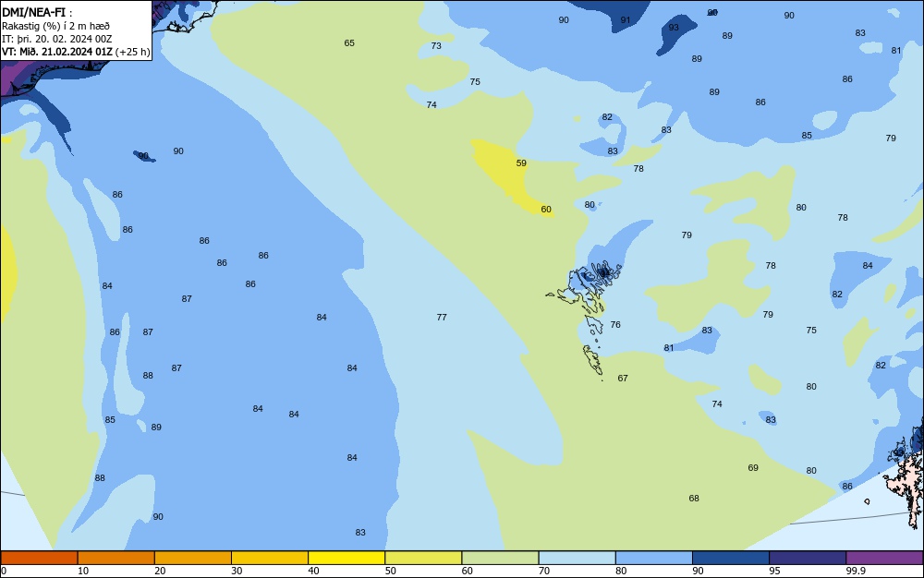
Task: Select the humidity value 76 near the islands
Action: tap(615, 325)
